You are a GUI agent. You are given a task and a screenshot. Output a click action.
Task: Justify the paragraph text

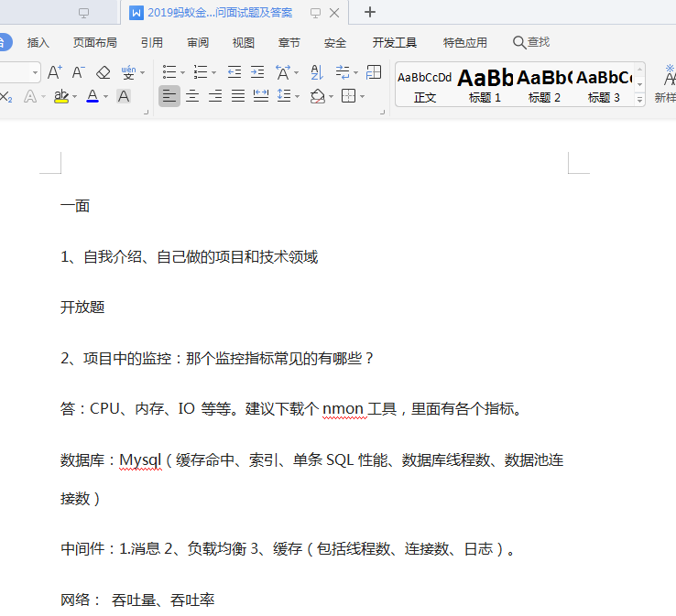238,96
